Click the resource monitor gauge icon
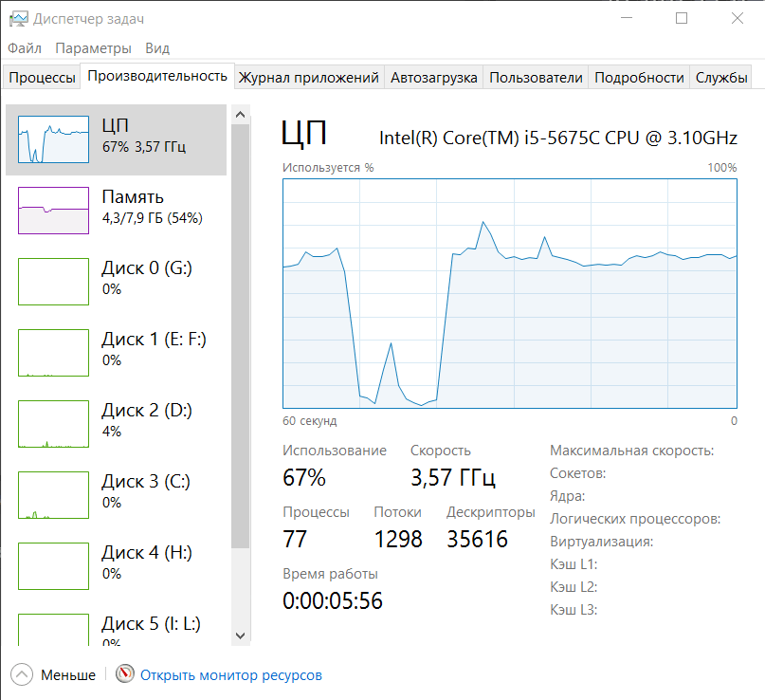The image size is (765, 700). [125, 674]
